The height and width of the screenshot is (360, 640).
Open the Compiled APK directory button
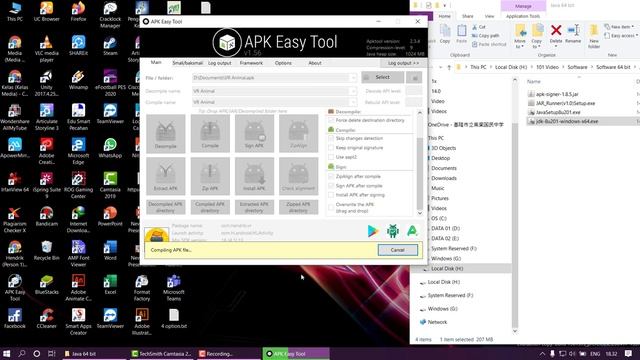(210, 207)
